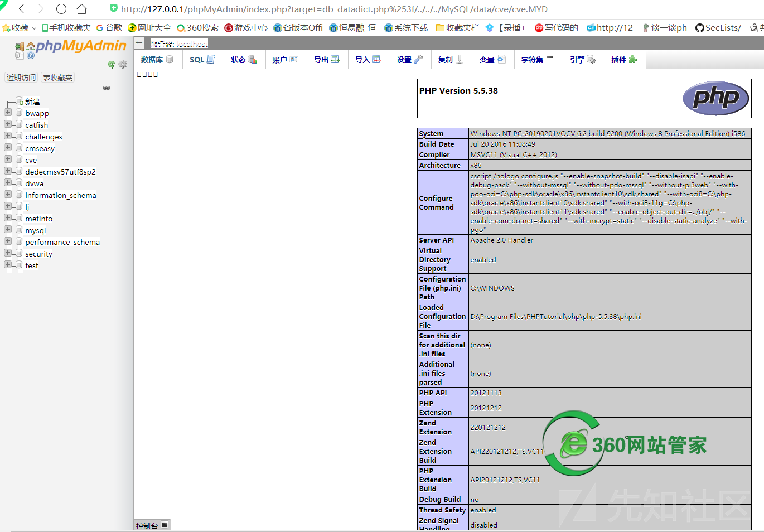Click database icon next to mysql
764x532 pixels.
pyautogui.click(x=19, y=230)
